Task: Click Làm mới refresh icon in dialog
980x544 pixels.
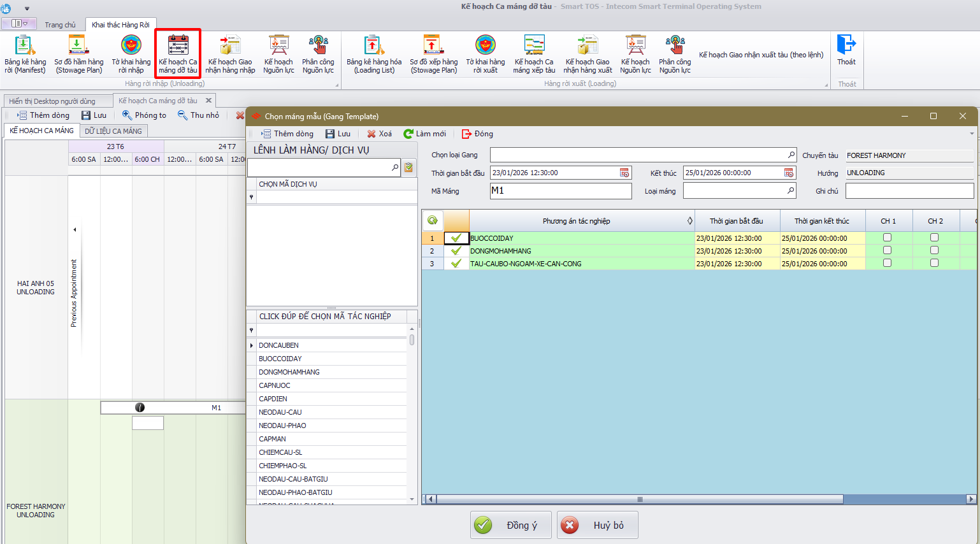Action: point(409,134)
